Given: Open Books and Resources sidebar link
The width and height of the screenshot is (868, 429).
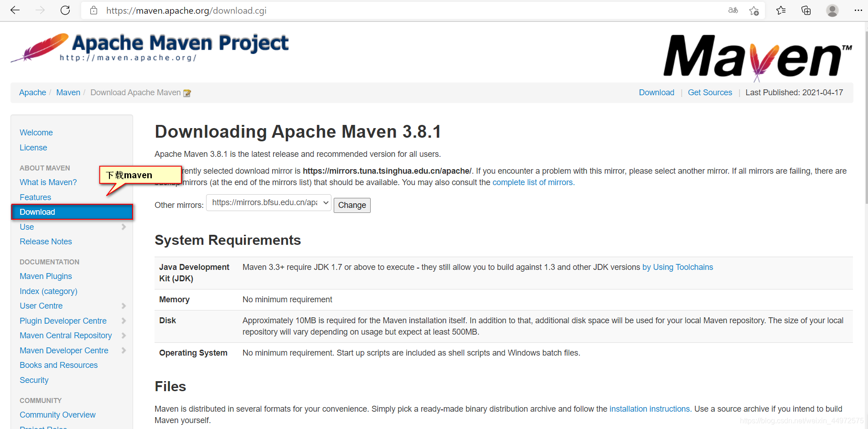Looking at the screenshot, I should (x=58, y=365).
